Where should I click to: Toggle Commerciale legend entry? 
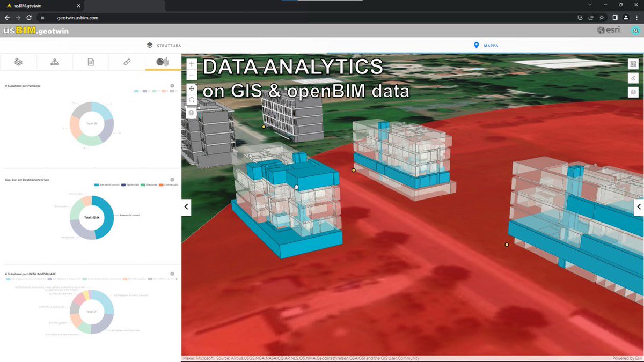168,185
